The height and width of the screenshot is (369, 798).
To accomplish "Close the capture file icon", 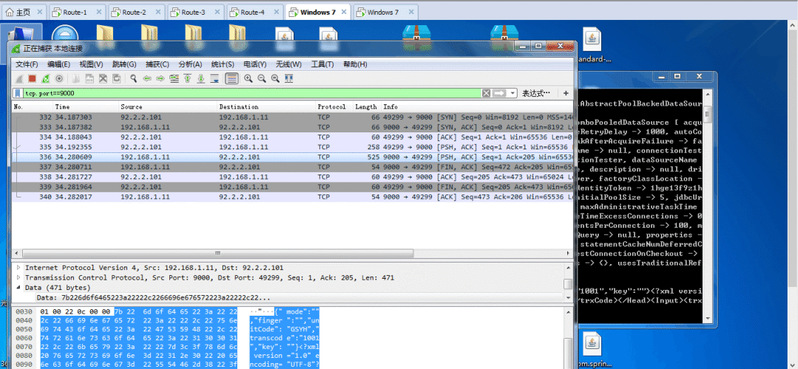I will 102,79.
